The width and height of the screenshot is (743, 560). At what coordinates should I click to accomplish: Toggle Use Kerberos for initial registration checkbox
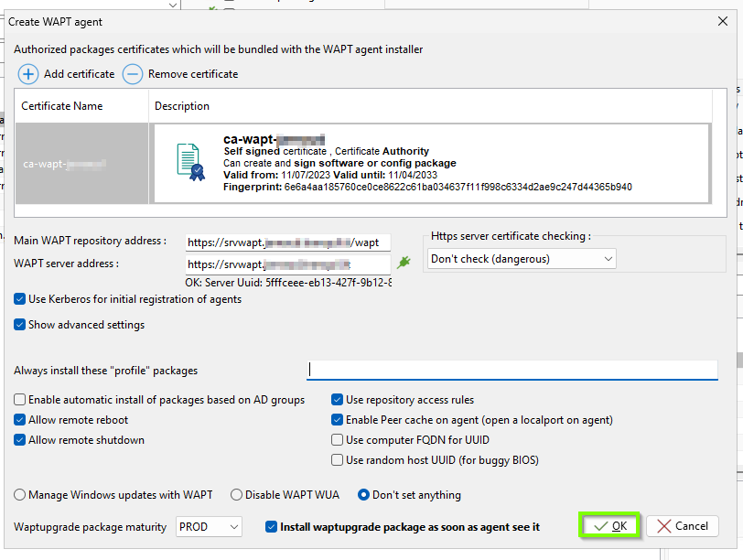click(x=19, y=299)
